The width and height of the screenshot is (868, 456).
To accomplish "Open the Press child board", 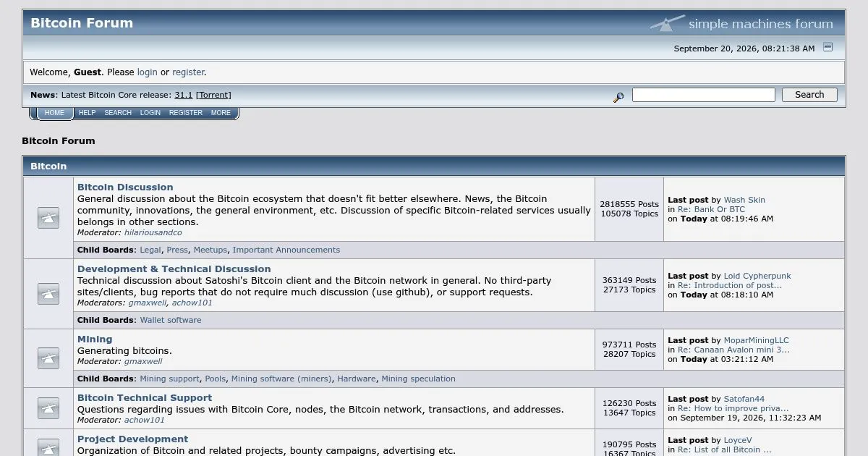I will pyautogui.click(x=177, y=250).
